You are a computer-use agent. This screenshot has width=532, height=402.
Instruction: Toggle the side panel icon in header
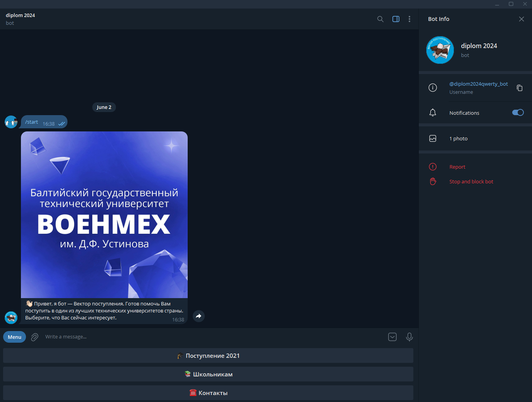click(396, 19)
